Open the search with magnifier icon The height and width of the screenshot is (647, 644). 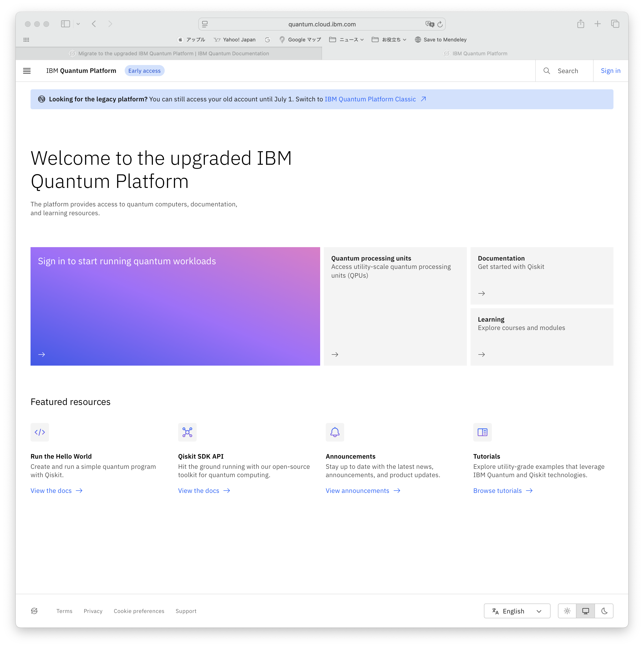pos(547,71)
